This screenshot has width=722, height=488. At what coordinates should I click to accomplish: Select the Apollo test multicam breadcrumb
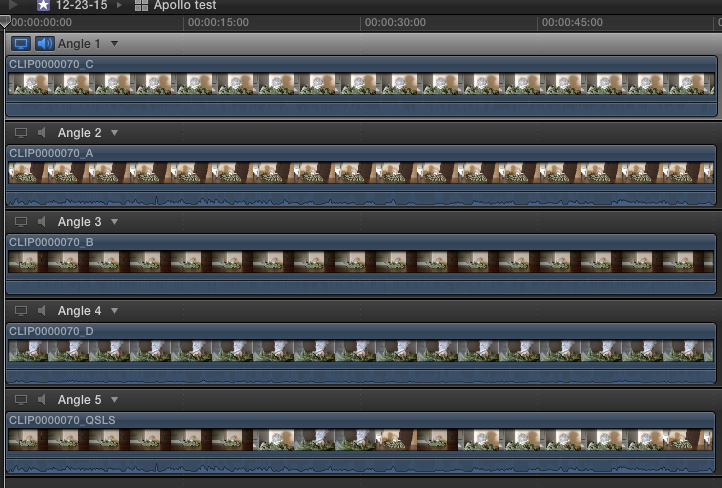(x=183, y=5)
